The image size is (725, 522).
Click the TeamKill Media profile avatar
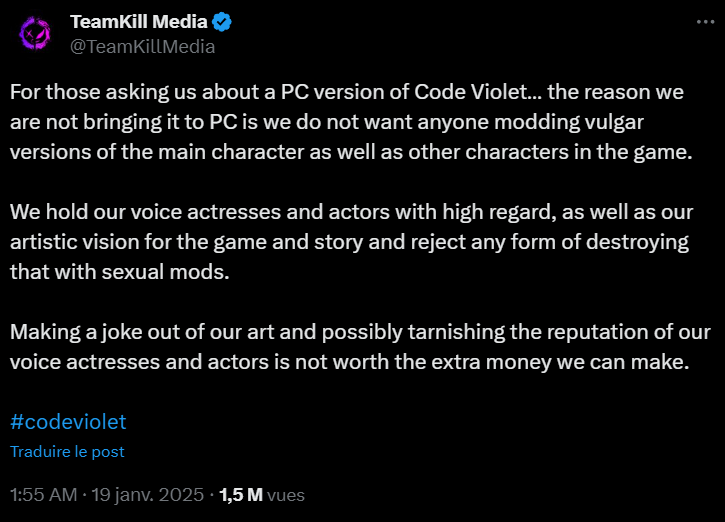click(x=36, y=34)
